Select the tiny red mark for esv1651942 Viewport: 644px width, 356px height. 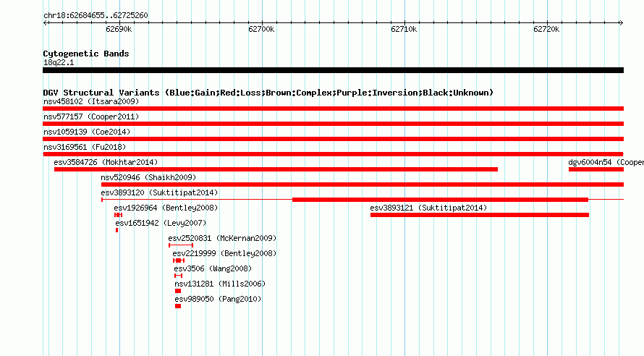117,230
